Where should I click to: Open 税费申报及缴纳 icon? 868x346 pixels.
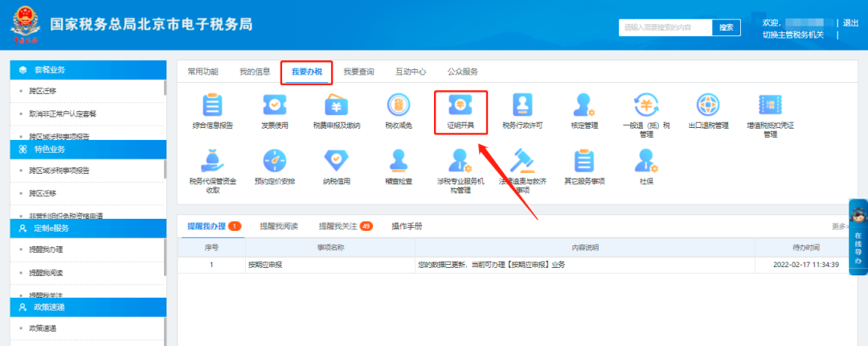[x=337, y=105]
